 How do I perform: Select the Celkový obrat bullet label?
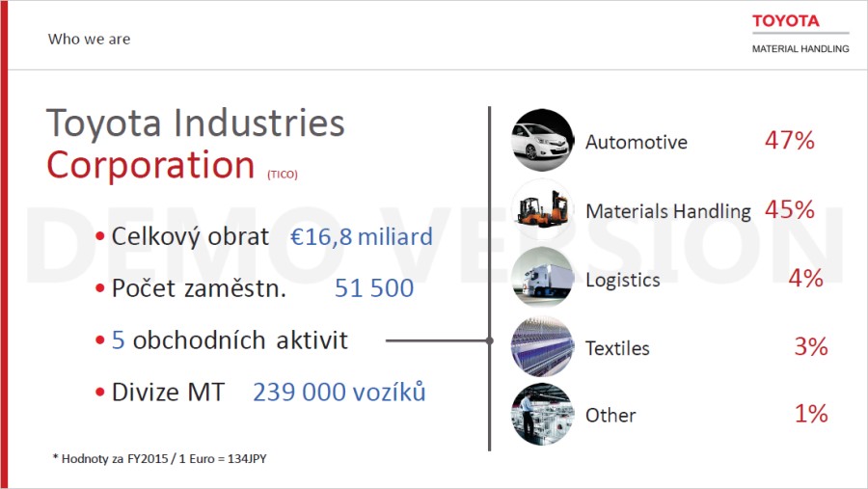pos(190,236)
